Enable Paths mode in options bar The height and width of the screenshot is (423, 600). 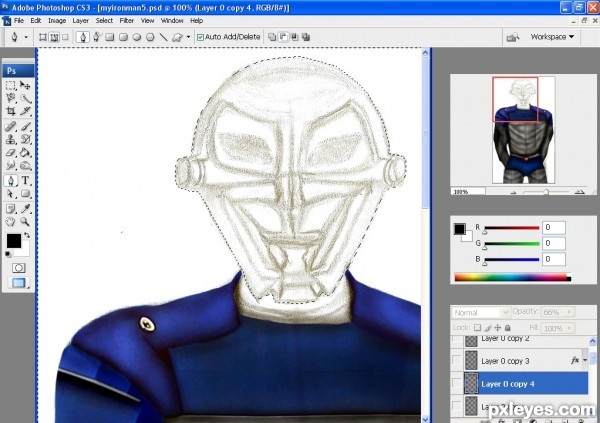point(54,37)
